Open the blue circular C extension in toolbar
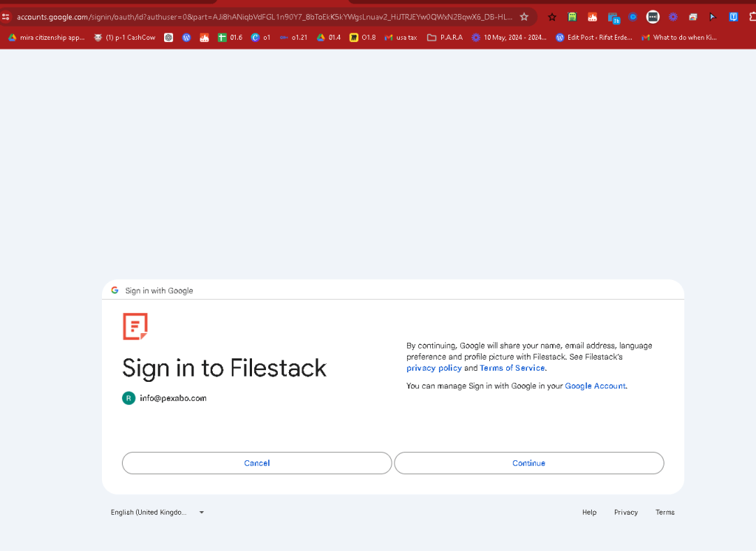The width and height of the screenshot is (756, 551). pos(633,17)
